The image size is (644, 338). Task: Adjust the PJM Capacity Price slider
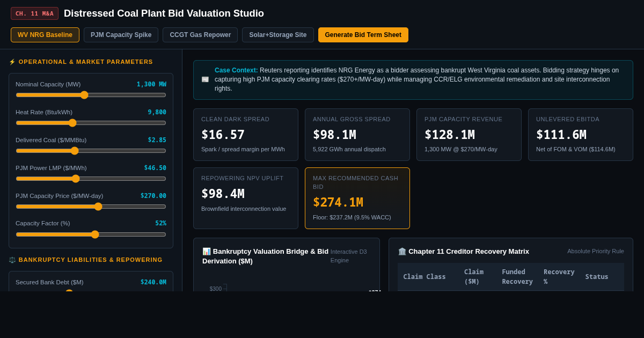[91, 207]
